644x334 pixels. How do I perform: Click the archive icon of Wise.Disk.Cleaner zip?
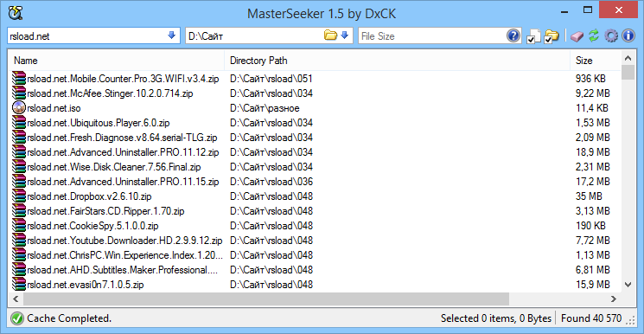pyautogui.click(x=19, y=167)
